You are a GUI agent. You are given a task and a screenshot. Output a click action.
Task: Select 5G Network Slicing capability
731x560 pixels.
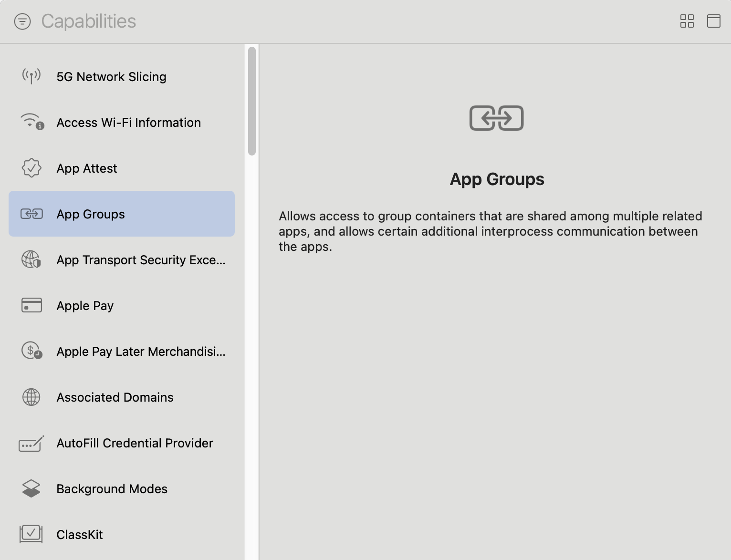(x=122, y=76)
